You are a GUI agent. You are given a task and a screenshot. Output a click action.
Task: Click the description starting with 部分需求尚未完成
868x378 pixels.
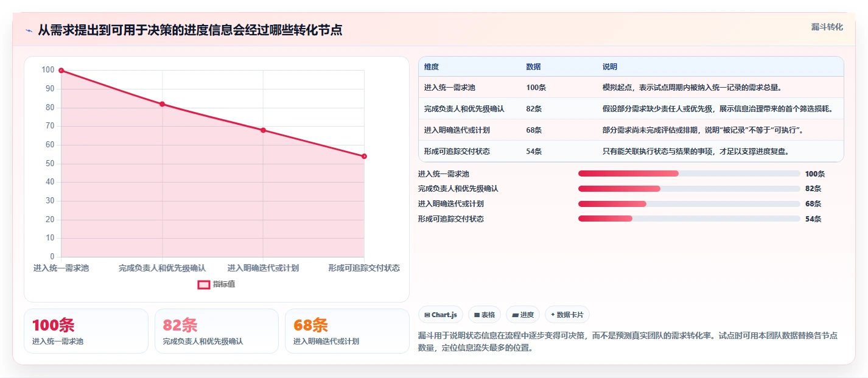[703, 130]
